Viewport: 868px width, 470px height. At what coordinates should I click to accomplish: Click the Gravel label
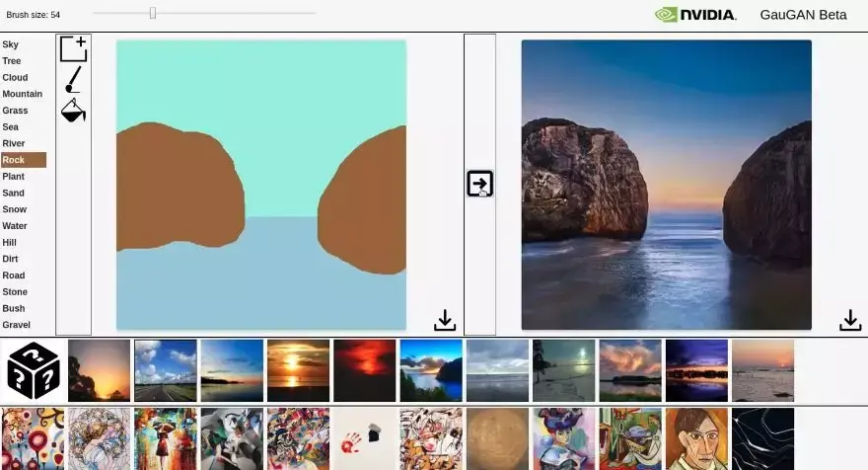17,325
